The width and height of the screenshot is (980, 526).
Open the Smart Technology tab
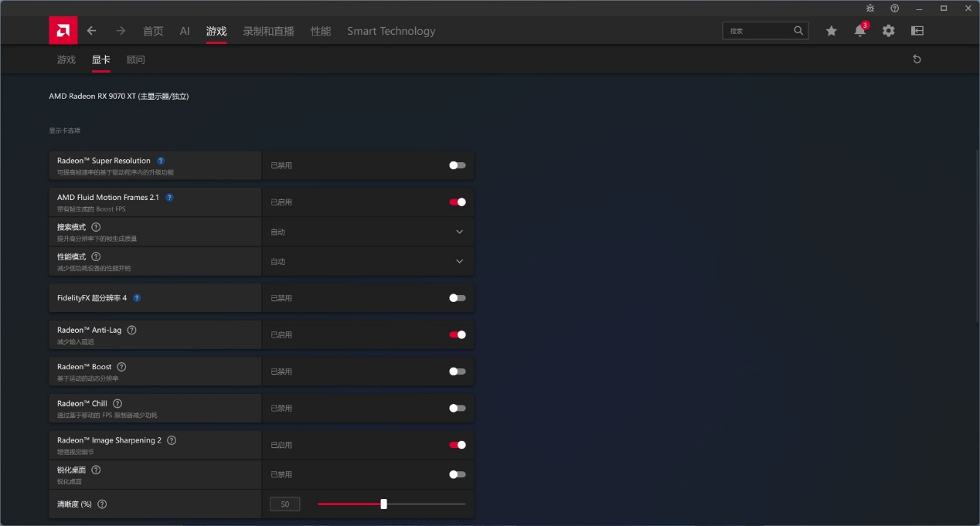tap(391, 31)
